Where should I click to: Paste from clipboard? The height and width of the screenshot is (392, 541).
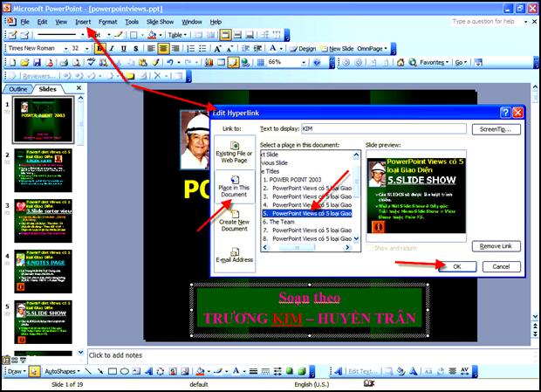(x=142, y=63)
